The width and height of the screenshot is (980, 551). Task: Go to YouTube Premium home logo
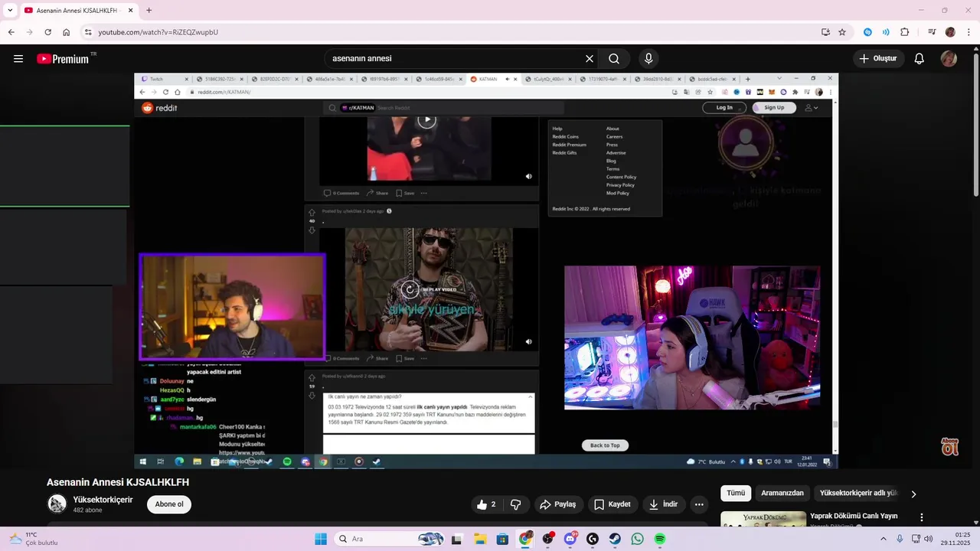tap(64, 59)
